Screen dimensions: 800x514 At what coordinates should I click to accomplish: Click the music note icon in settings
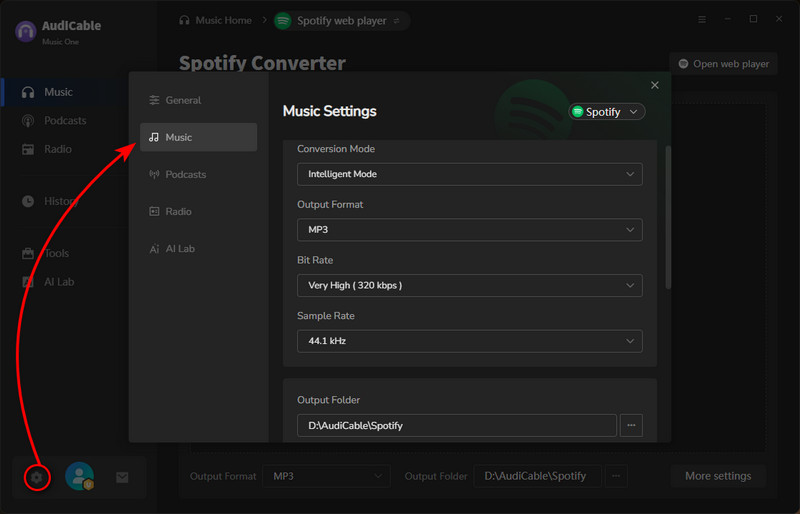pyautogui.click(x=154, y=137)
